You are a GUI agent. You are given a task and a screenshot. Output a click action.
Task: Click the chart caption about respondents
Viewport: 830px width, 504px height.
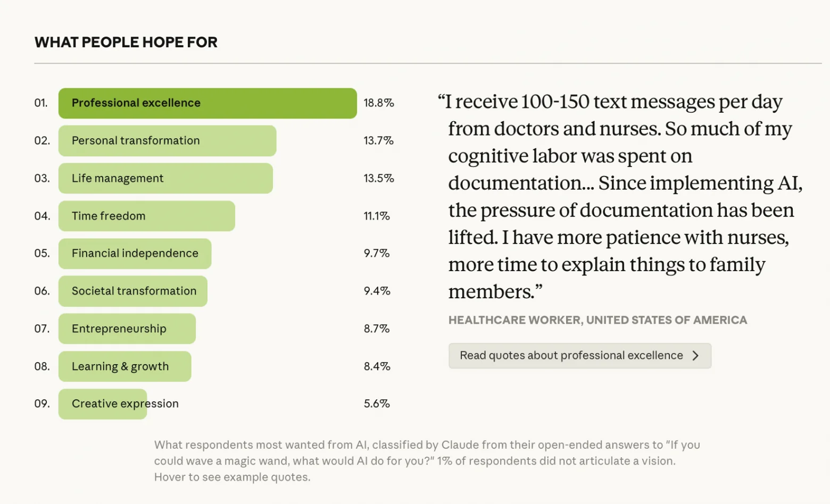click(x=427, y=460)
